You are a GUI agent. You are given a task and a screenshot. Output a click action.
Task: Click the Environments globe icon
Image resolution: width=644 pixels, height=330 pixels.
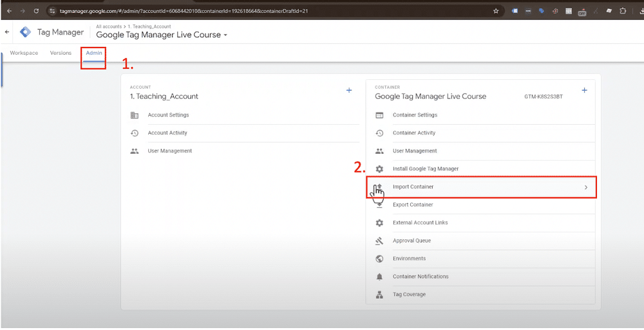379,259
